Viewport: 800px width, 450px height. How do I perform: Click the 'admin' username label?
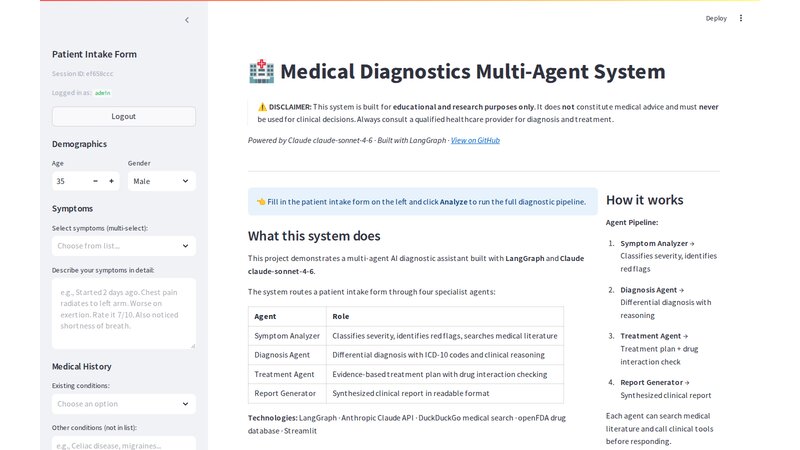(x=103, y=93)
